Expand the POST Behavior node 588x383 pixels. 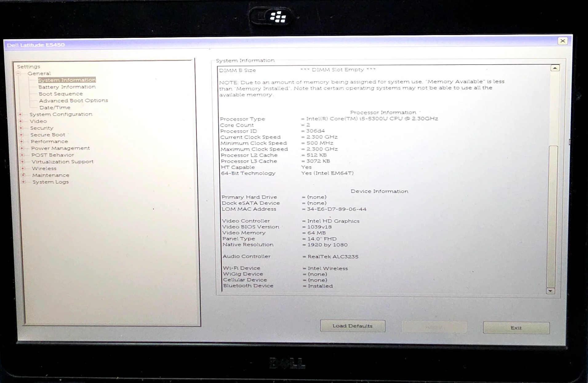point(22,155)
